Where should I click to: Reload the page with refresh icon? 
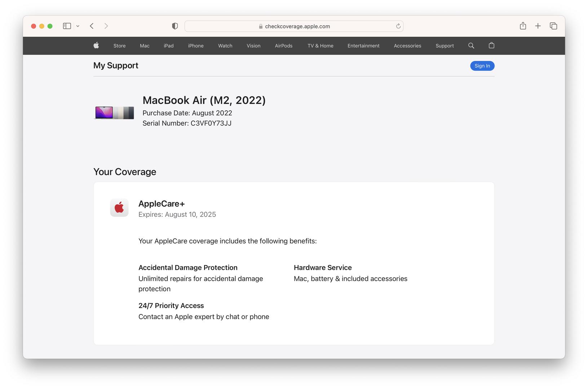click(x=398, y=26)
